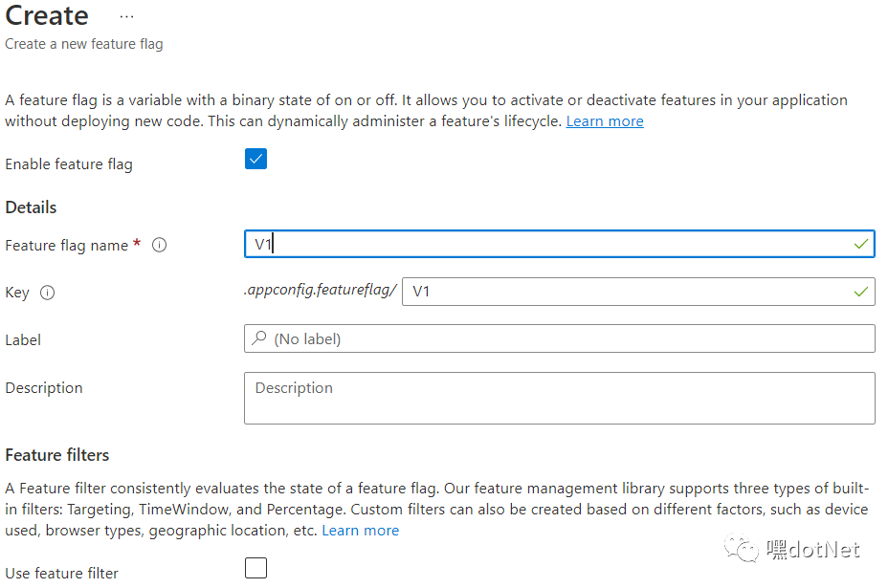The height and width of the screenshot is (588, 888).
Task: Enable the Use feature filter checkbox
Action: point(255,569)
